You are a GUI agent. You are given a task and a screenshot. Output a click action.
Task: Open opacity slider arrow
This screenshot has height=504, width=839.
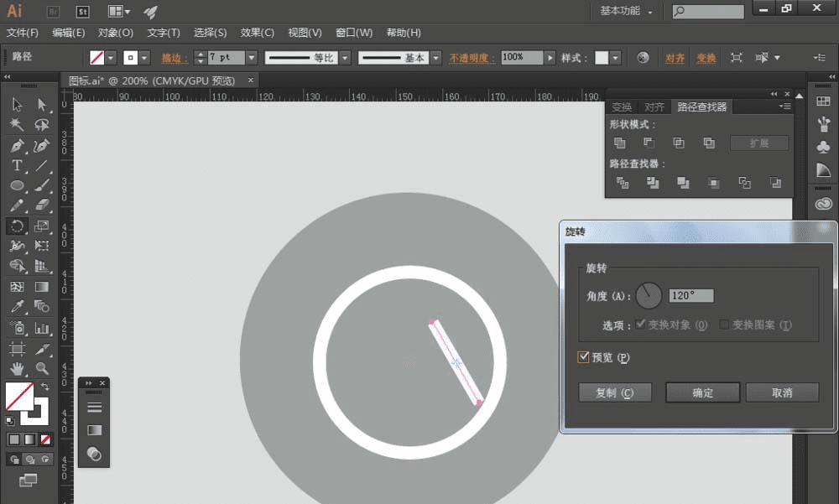point(550,57)
